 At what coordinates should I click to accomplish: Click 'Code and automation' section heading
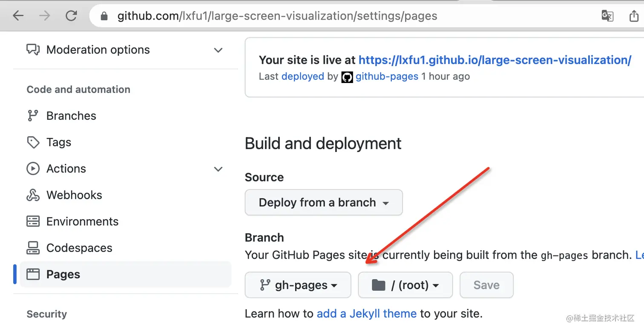(x=78, y=89)
